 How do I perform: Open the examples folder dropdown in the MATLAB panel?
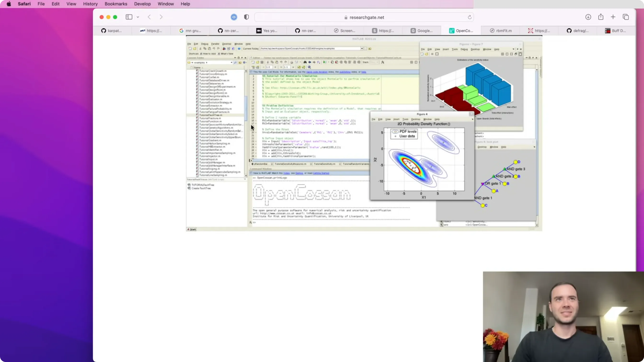click(x=231, y=62)
